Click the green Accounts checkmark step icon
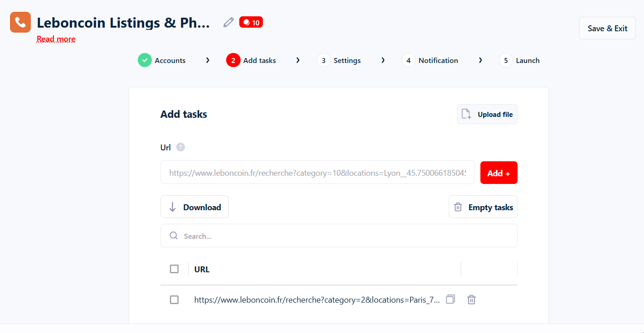Image resolution: width=644 pixels, height=333 pixels. point(145,60)
